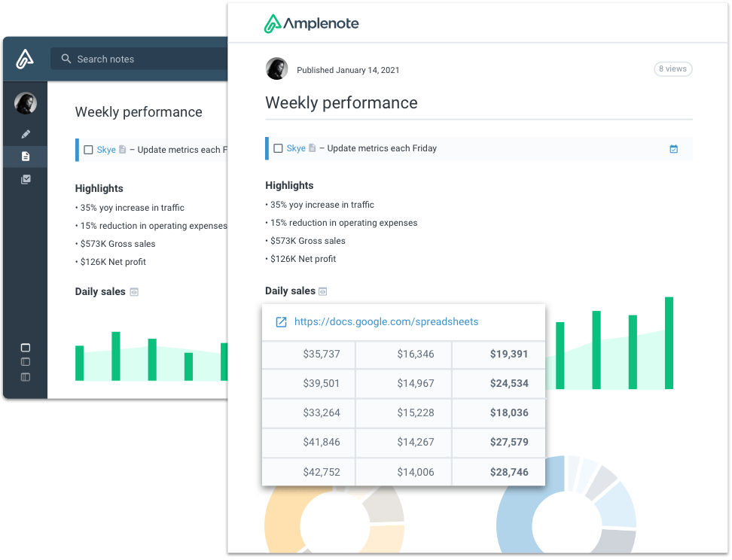The image size is (732, 560).
Task: Select the single-pane layout icon in the sidebar
Action: 26,348
